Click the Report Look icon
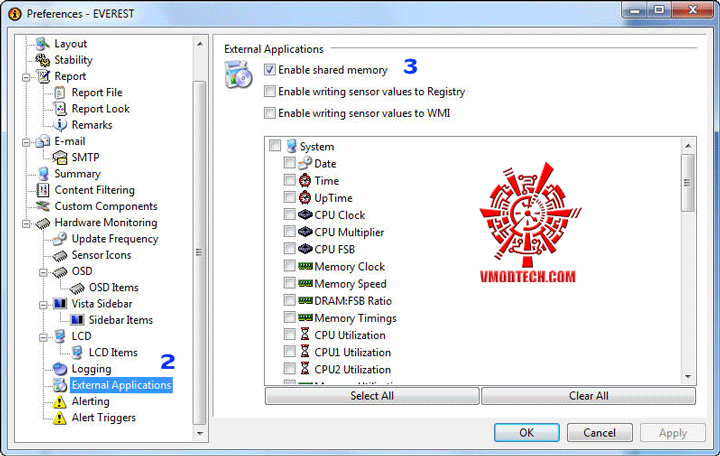 click(60, 109)
